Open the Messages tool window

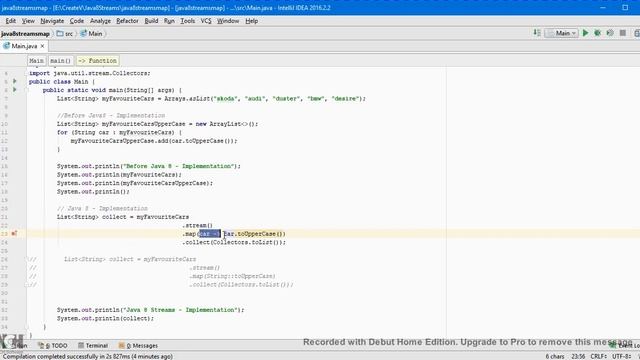pyautogui.click(x=138, y=345)
